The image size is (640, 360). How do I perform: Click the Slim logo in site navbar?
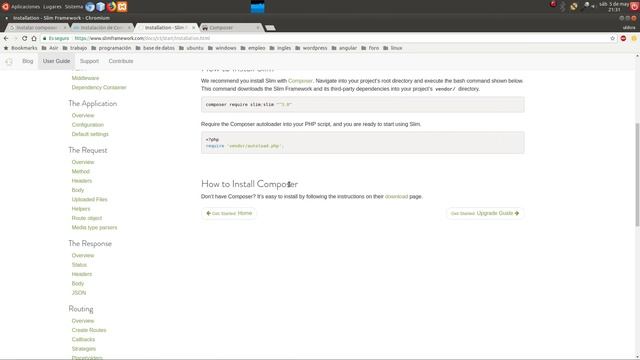[x=9, y=61]
